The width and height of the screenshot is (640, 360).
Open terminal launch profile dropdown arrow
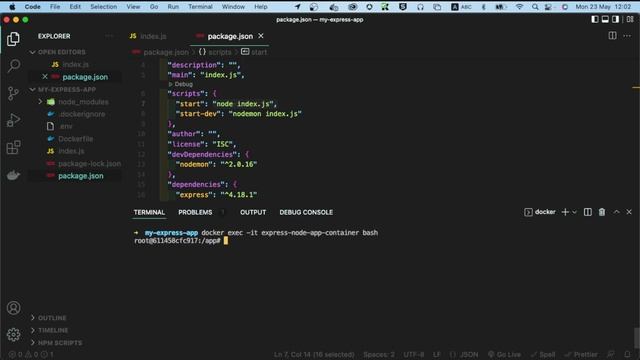click(x=574, y=212)
